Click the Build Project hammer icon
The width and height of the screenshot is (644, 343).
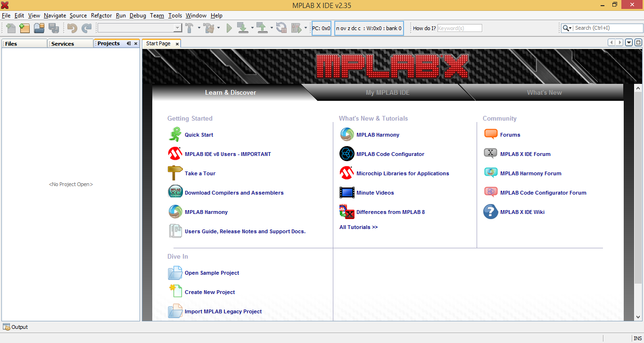click(190, 28)
